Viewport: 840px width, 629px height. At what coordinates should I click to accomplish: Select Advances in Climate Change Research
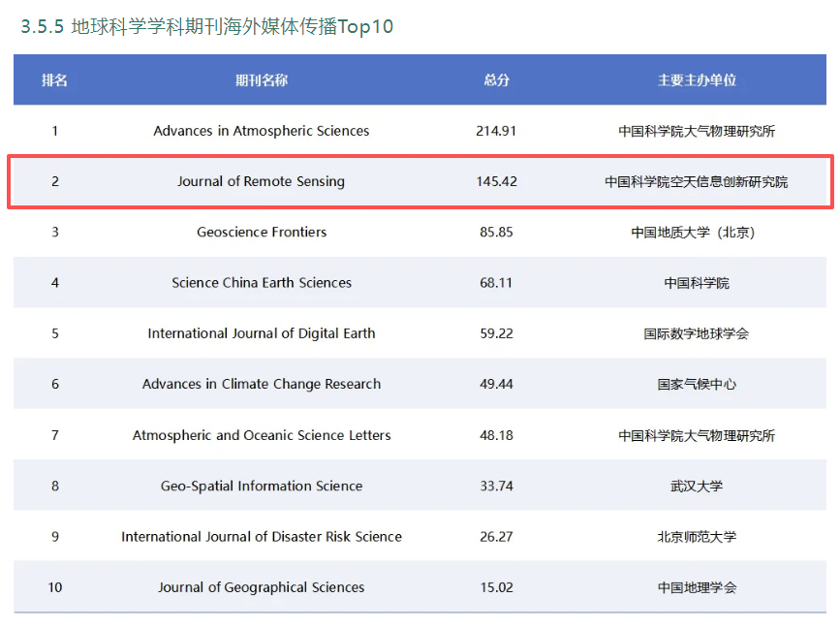tap(261, 384)
